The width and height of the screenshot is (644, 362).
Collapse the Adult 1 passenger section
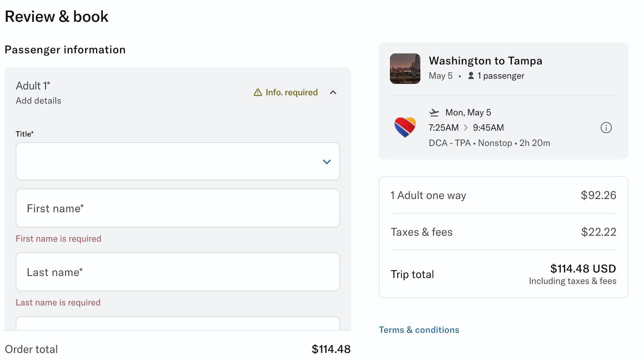(333, 93)
